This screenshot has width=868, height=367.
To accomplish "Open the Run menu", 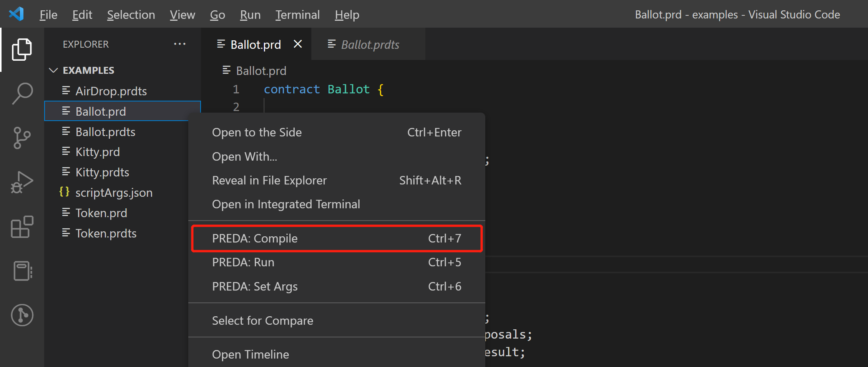I will [250, 15].
